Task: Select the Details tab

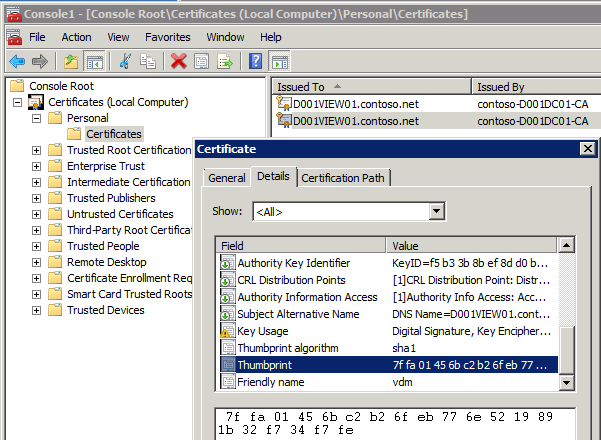Action: [273, 176]
